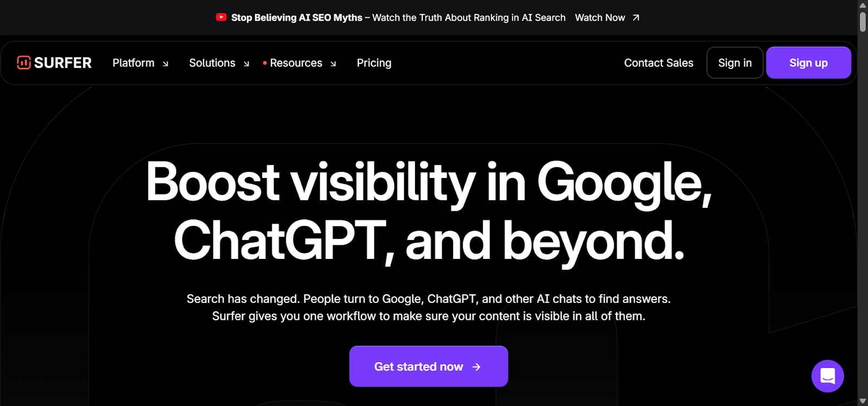
Task: Click the vertical scrollbar thumb
Action: pyautogui.click(x=863, y=22)
